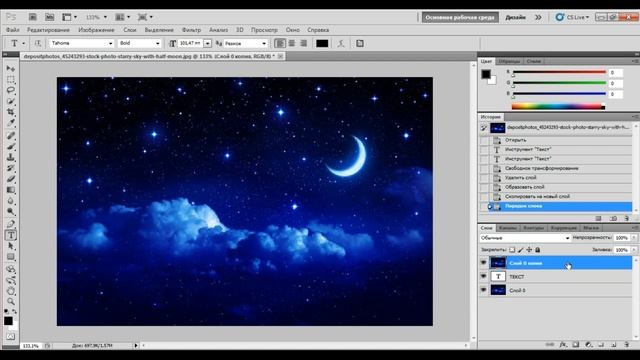This screenshot has width=640, height=360.
Task: Hide the bottom 'Слой 0' layer
Action: pos(484,290)
